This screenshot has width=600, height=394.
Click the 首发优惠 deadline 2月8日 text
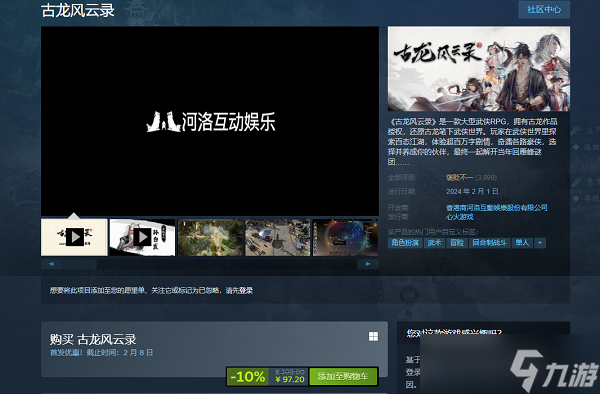coord(101,353)
